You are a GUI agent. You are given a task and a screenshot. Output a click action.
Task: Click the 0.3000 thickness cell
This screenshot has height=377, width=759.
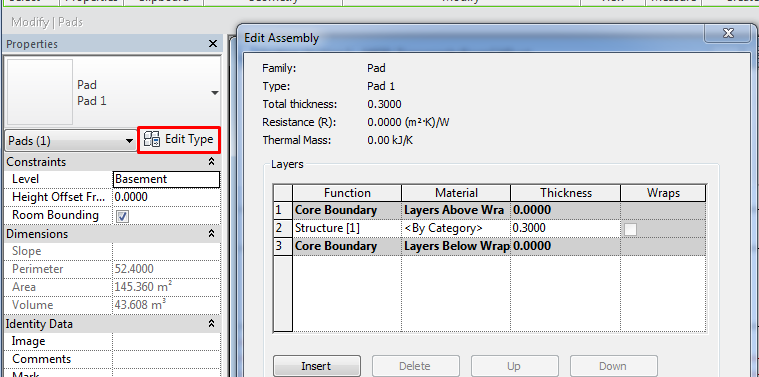click(565, 228)
